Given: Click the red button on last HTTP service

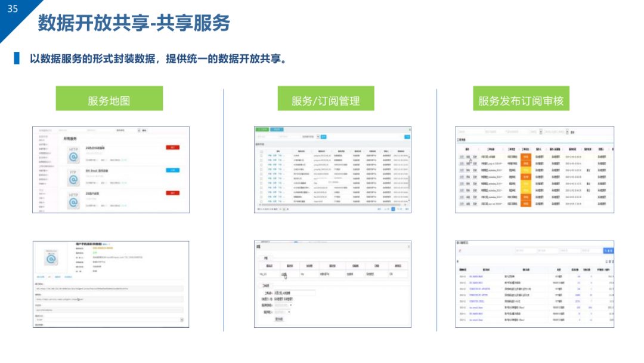Looking at the screenshot, I should click(172, 193).
